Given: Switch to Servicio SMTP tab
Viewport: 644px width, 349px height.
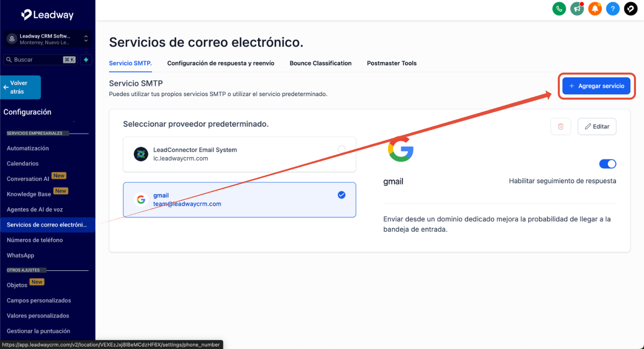Looking at the screenshot, I should [x=130, y=63].
